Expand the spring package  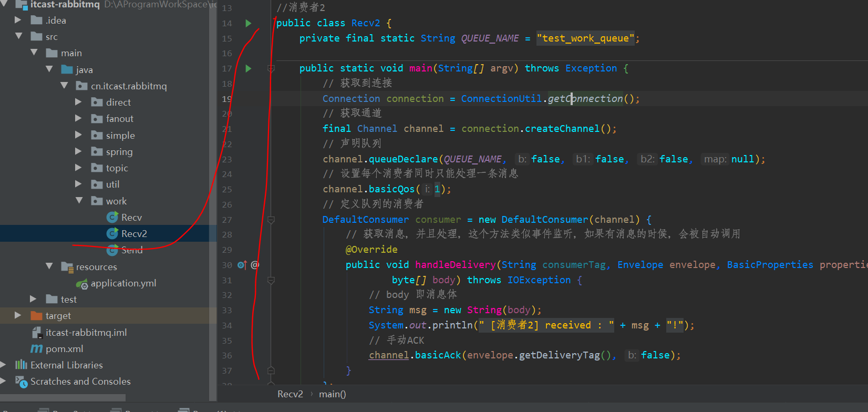coord(79,151)
